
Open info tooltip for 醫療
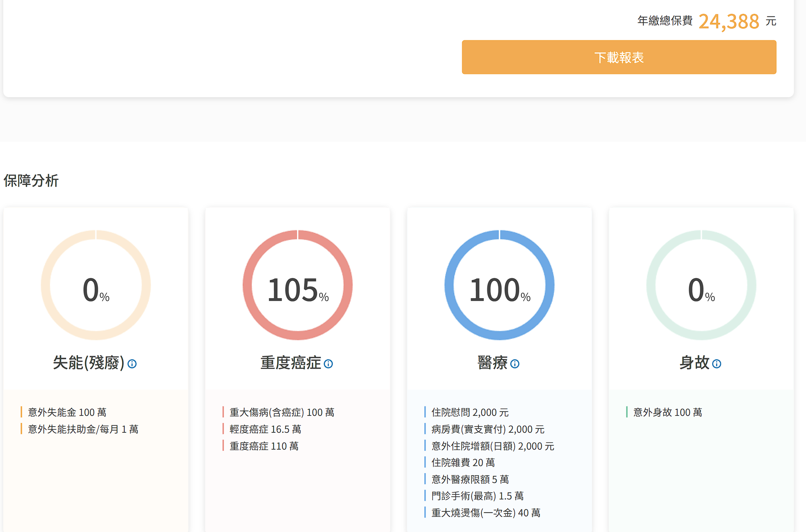[x=515, y=364]
